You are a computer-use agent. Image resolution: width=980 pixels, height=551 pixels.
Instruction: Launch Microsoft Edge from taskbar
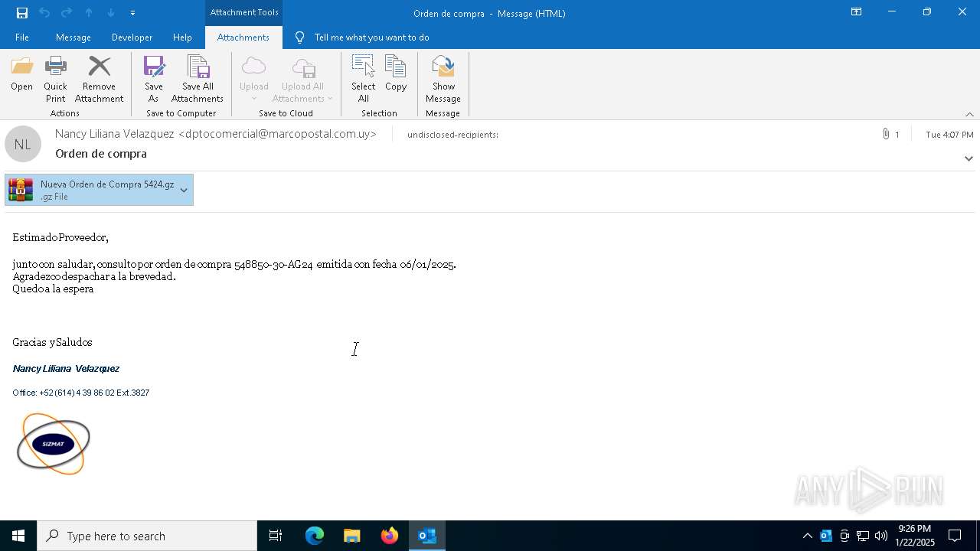[315, 536]
